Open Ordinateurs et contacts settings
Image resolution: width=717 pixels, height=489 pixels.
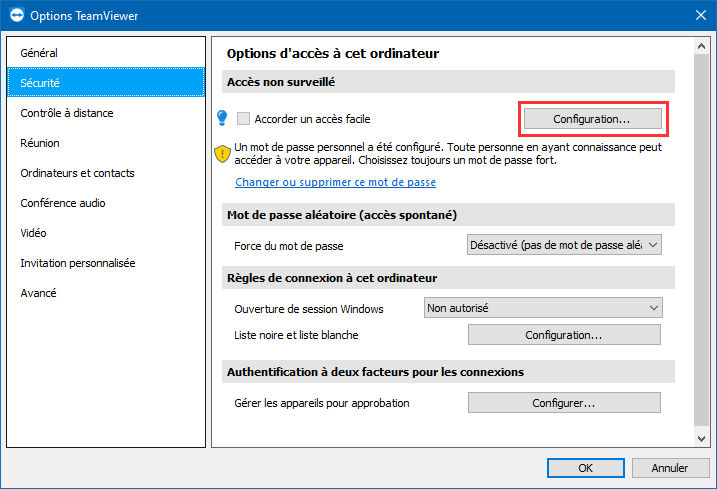pyautogui.click(x=106, y=173)
